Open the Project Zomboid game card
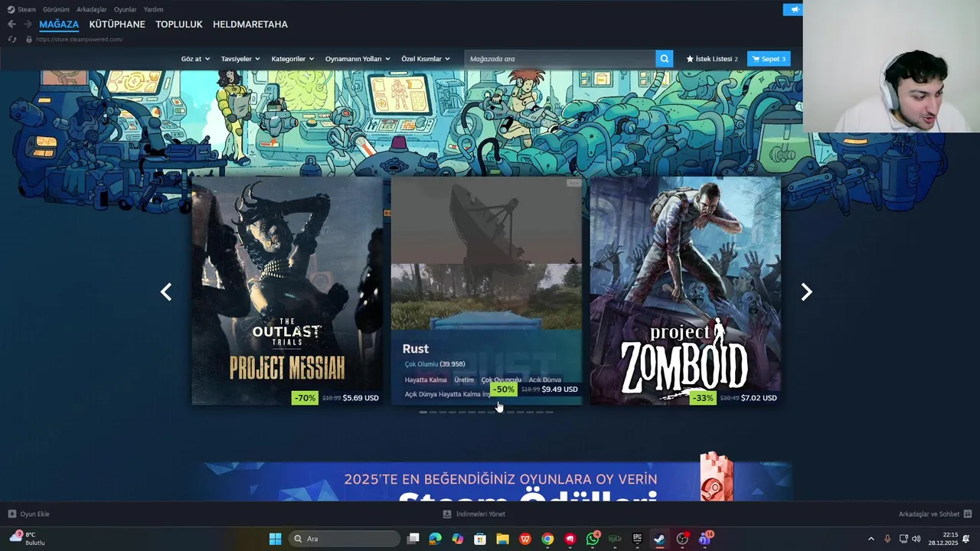The height and width of the screenshot is (551, 980). [685, 291]
